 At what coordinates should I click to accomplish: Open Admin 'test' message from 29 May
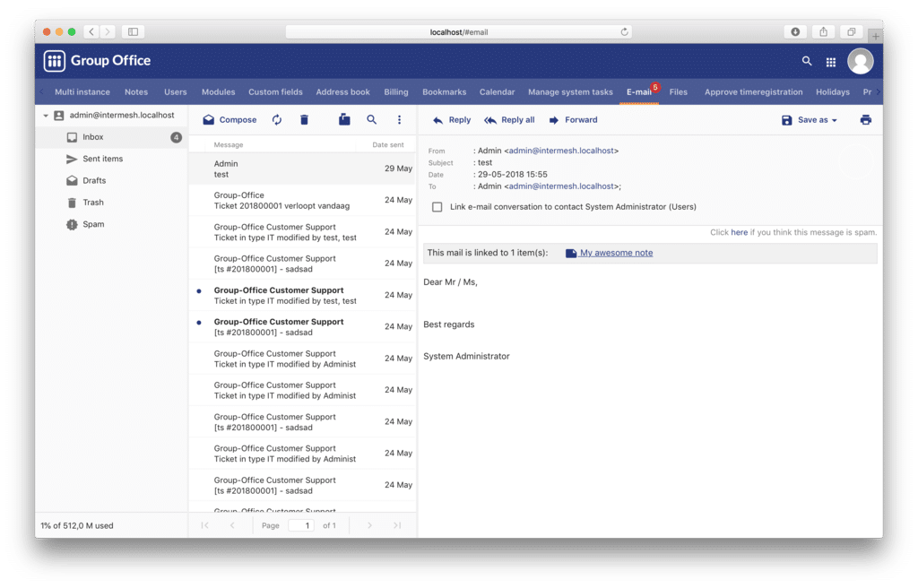point(302,169)
